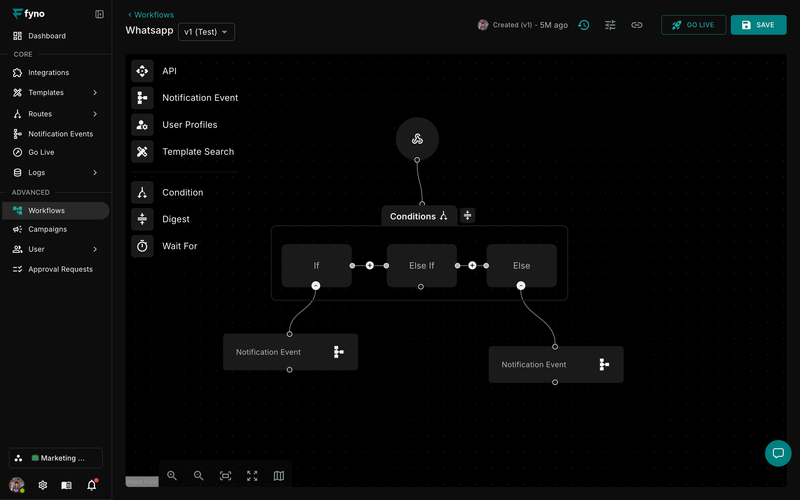Open version history clock icon

(x=584, y=25)
